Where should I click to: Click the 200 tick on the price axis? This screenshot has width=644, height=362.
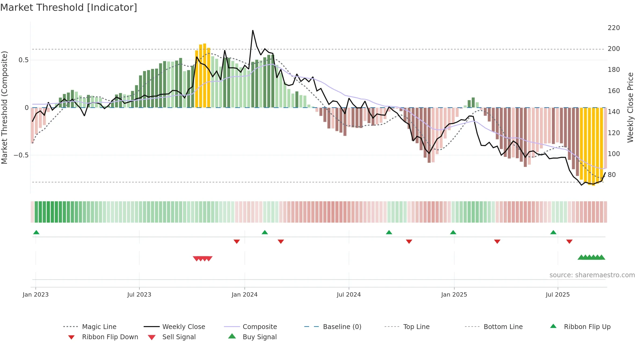[614, 49]
